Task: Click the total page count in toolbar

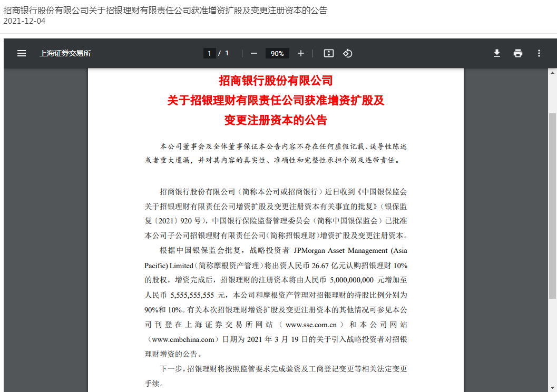Action: tap(227, 53)
